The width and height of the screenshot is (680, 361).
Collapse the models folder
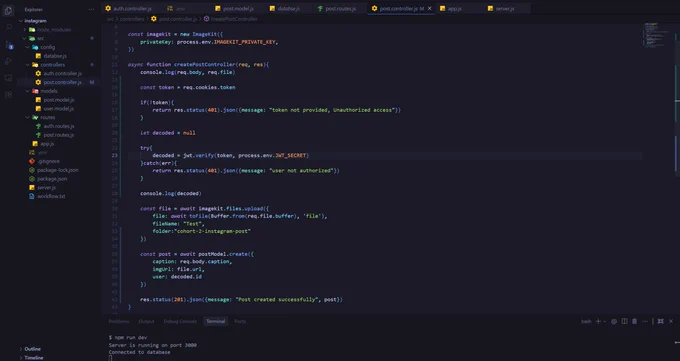[x=28, y=91]
